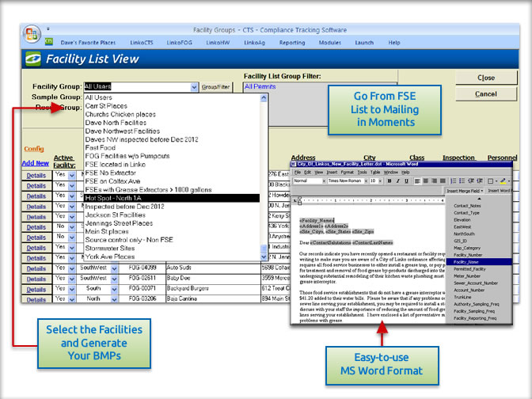Image resolution: width=532 pixels, height=399 pixels.
Task: Click the quick access arrow near Office orb
Action: coord(48,28)
